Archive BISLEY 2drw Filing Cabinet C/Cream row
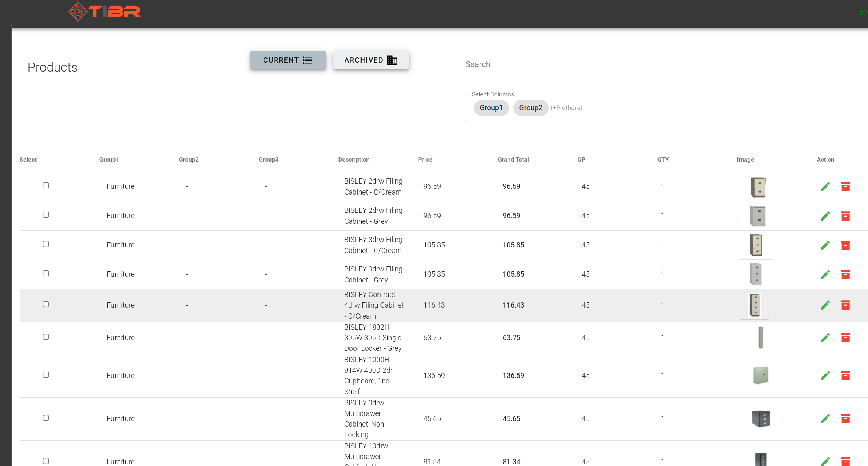This screenshot has width=868, height=466. coord(845,187)
